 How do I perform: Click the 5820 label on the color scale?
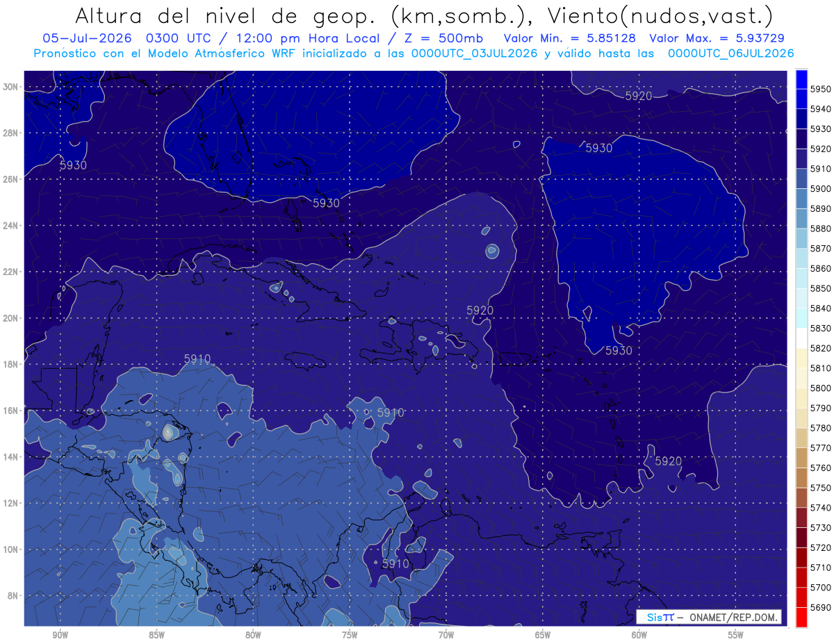pyautogui.click(x=821, y=348)
